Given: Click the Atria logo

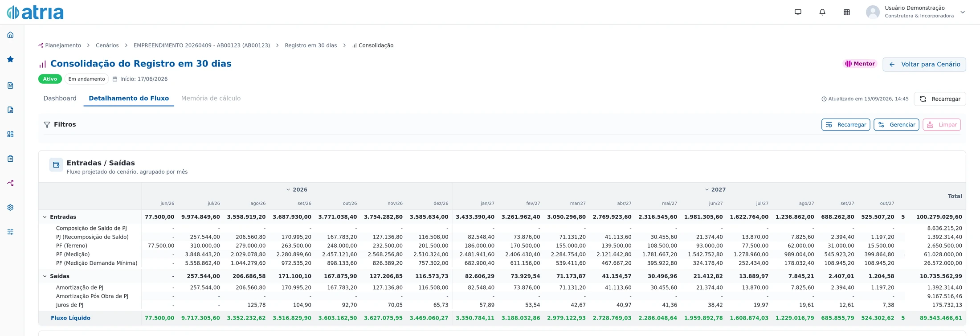Looking at the screenshot, I should click(35, 12).
